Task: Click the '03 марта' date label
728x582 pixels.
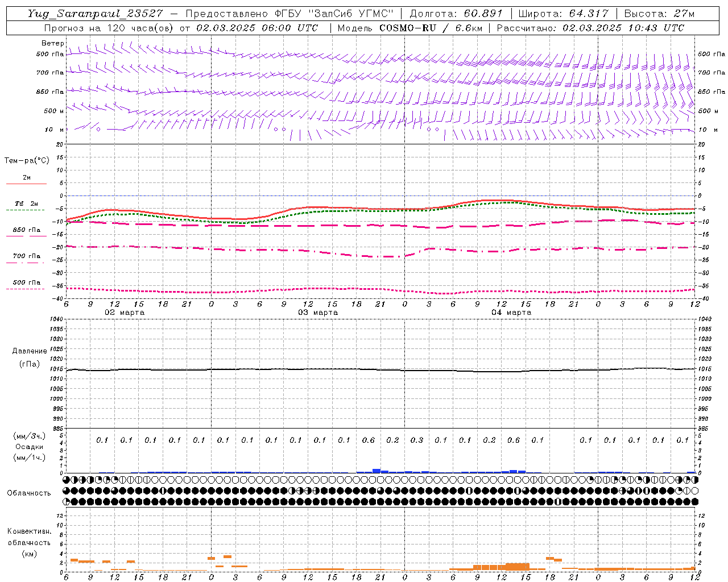Action: [318, 313]
